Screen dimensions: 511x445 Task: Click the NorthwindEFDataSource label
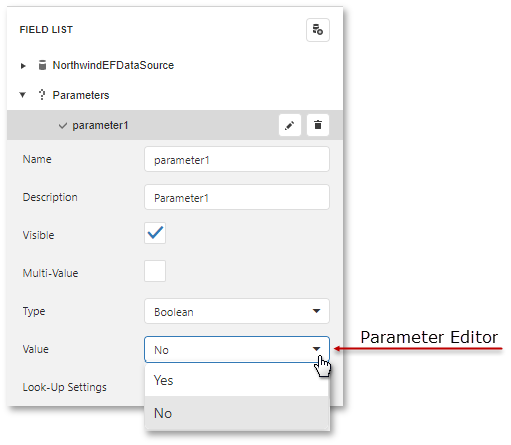(x=113, y=65)
